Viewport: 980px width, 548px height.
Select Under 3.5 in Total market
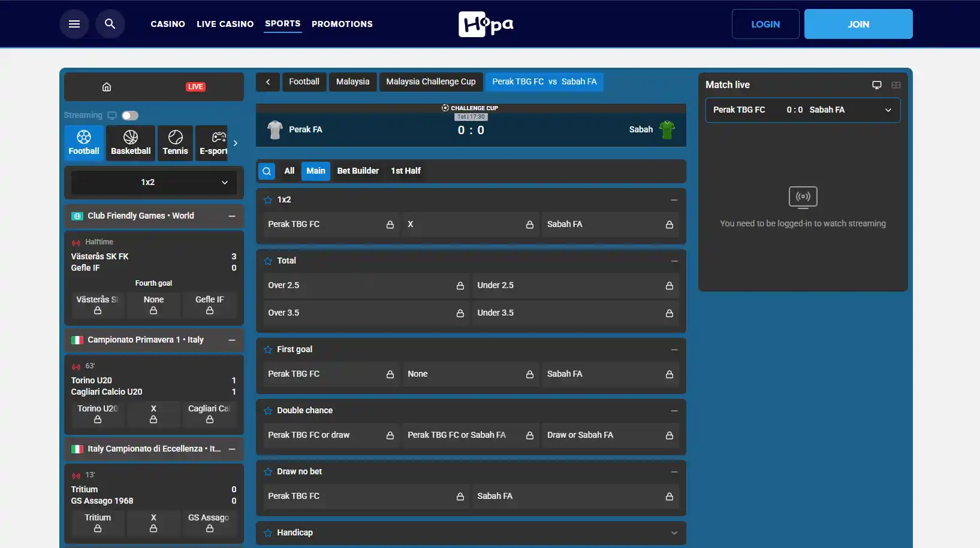coord(575,313)
